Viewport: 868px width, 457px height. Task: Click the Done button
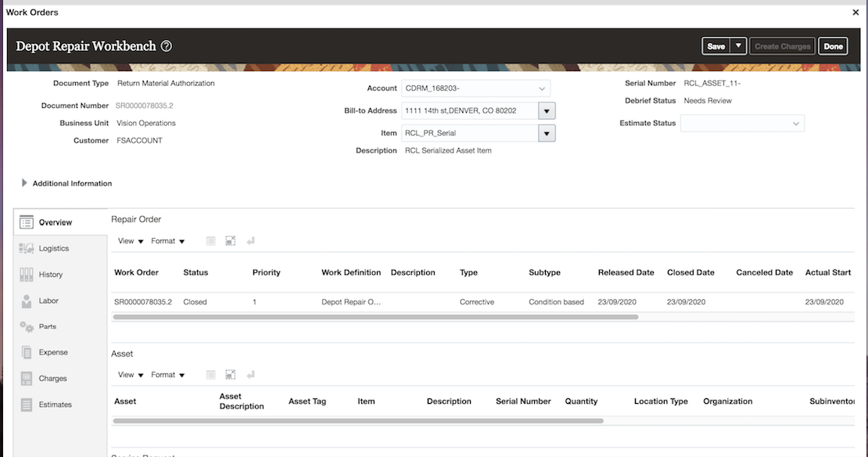(x=833, y=46)
